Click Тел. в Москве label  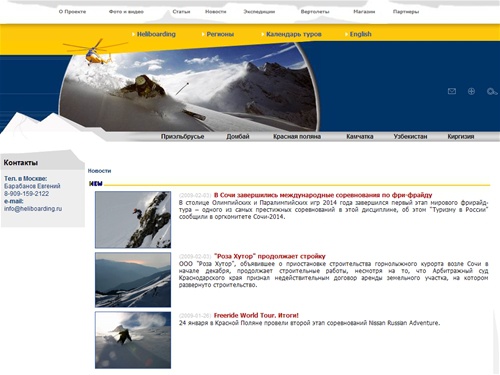[x=26, y=179]
